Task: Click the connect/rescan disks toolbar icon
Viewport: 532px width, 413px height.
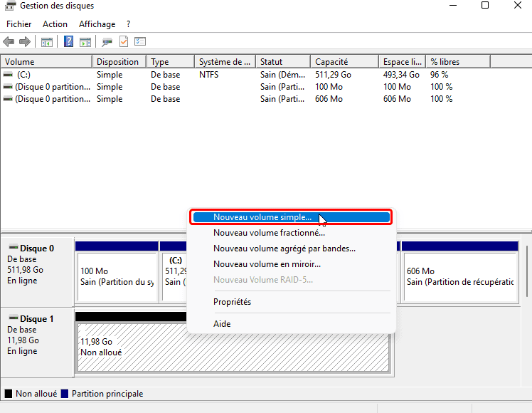Action: pyautogui.click(x=107, y=42)
